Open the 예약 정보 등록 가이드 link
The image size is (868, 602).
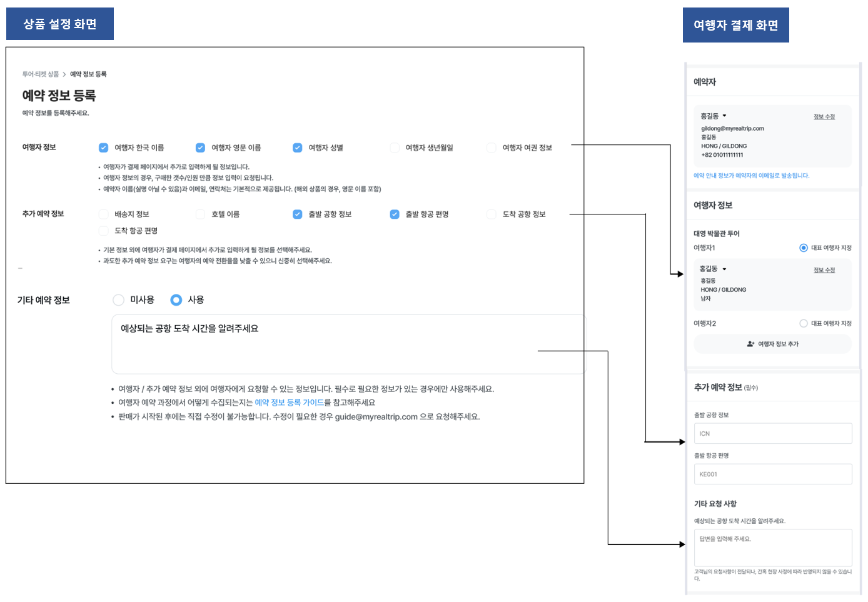tap(289, 403)
